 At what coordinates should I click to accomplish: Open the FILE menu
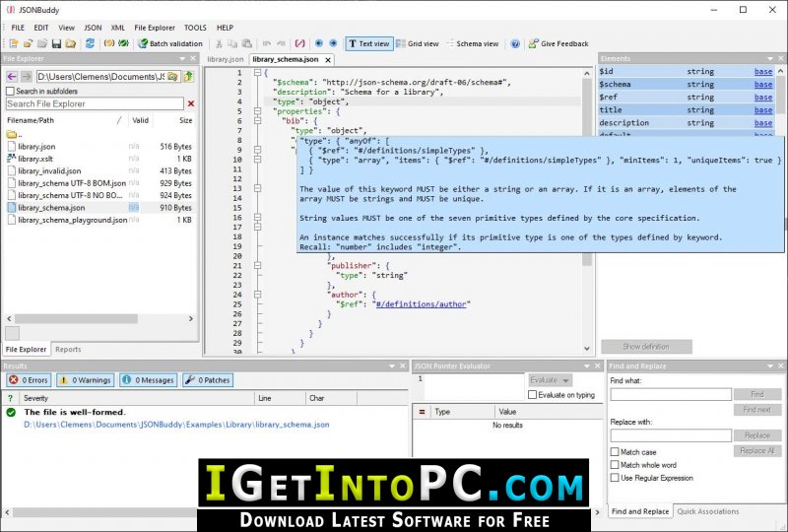18,28
